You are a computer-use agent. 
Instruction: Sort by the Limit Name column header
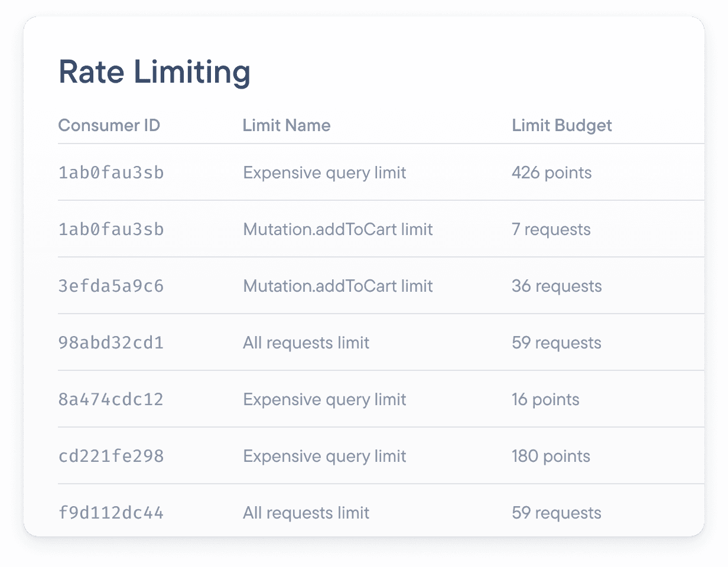tap(286, 125)
